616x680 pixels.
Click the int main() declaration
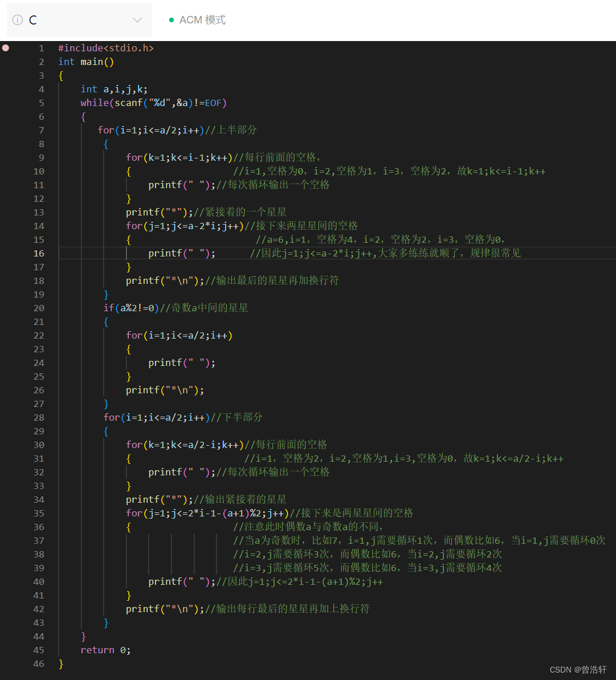pyautogui.click(x=85, y=62)
